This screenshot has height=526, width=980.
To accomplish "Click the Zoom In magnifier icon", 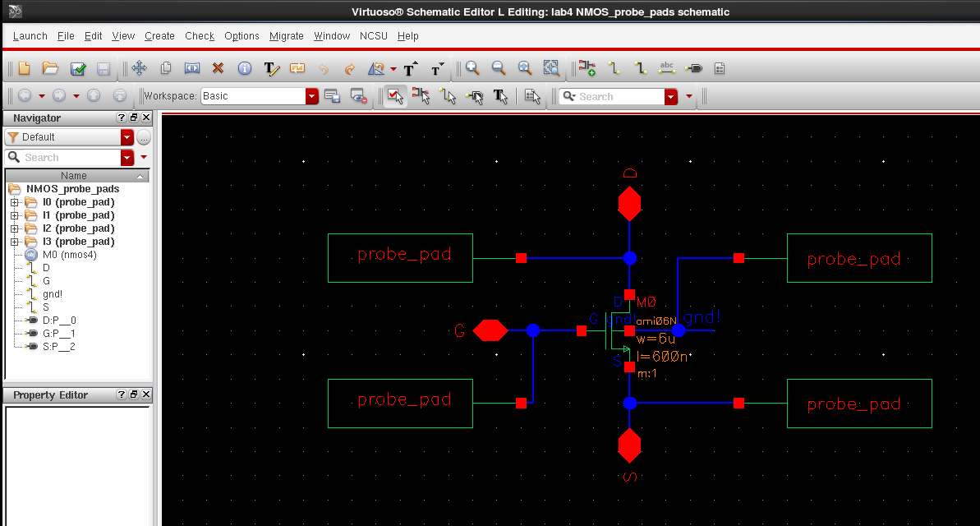I will coord(472,69).
